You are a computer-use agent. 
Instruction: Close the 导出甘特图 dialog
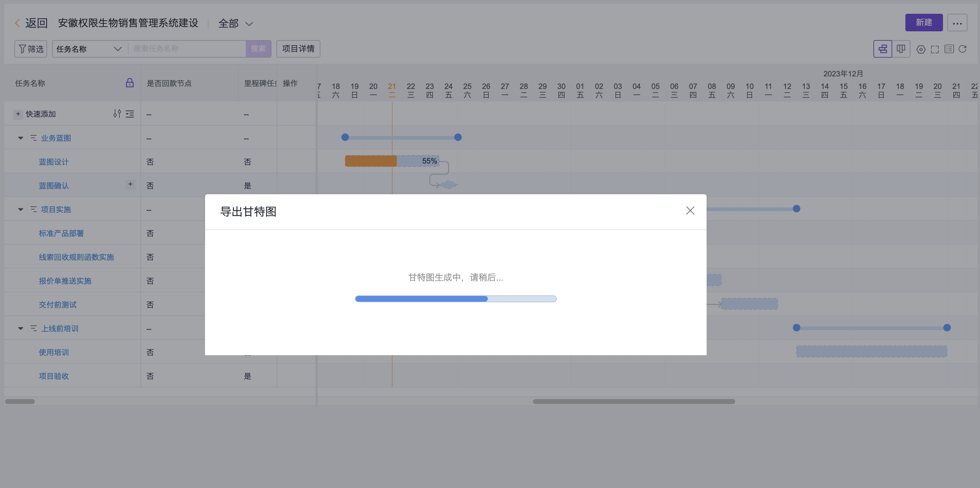[x=690, y=210]
